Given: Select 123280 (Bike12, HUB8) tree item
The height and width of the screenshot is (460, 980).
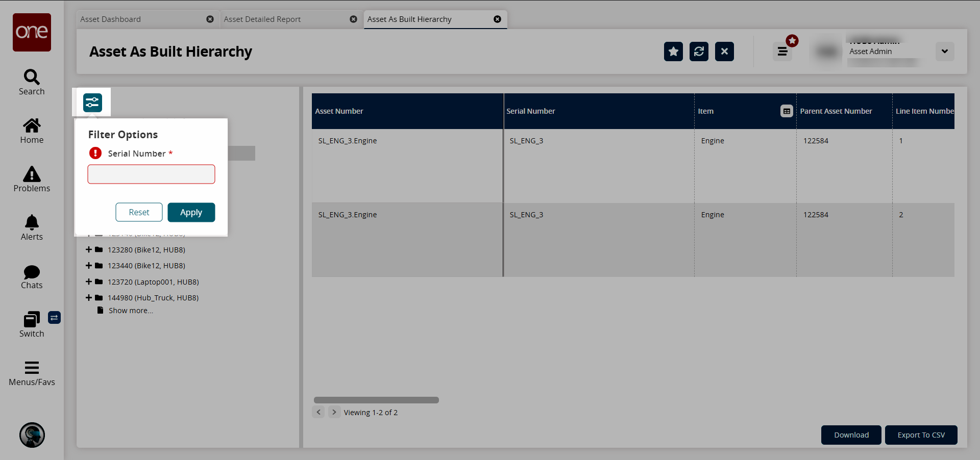Looking at the screenshot, I should pos(146,250).
